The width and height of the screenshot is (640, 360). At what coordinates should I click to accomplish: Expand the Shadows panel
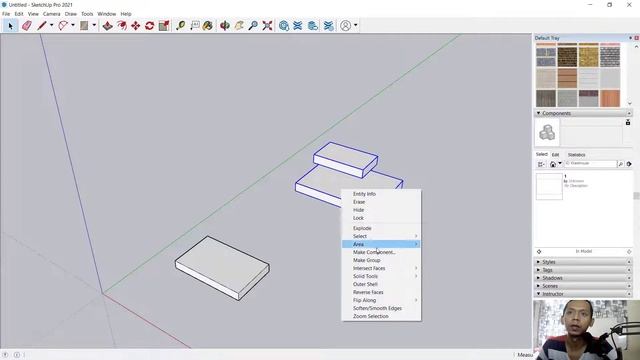tap(538, 278)
